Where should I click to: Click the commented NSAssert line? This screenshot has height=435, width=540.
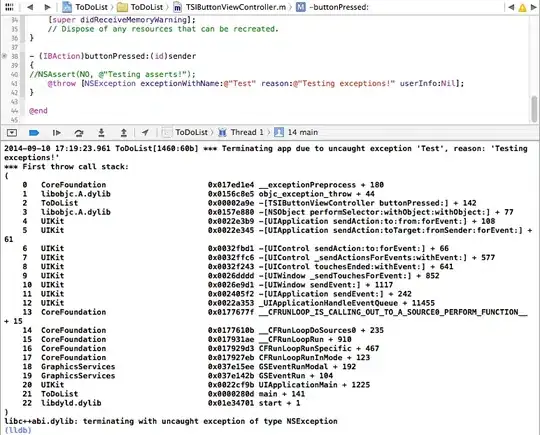112,74
